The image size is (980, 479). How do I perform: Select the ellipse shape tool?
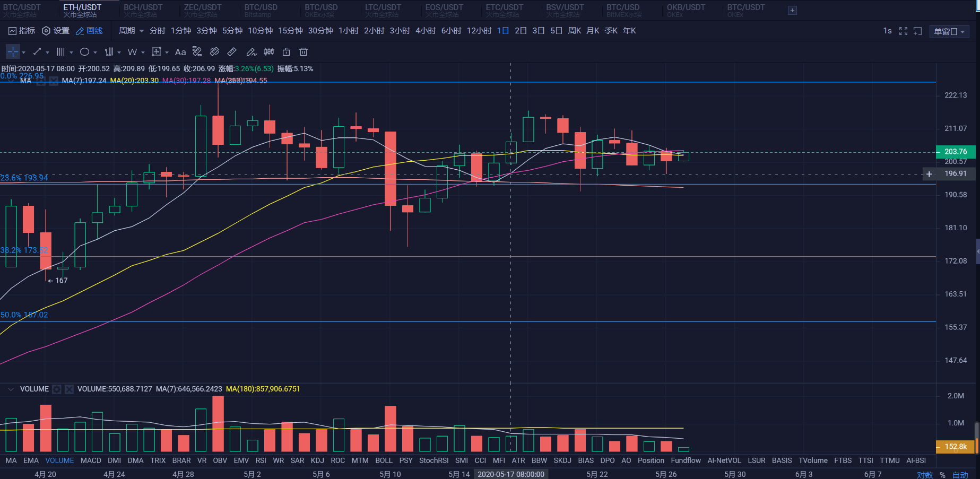84,51
